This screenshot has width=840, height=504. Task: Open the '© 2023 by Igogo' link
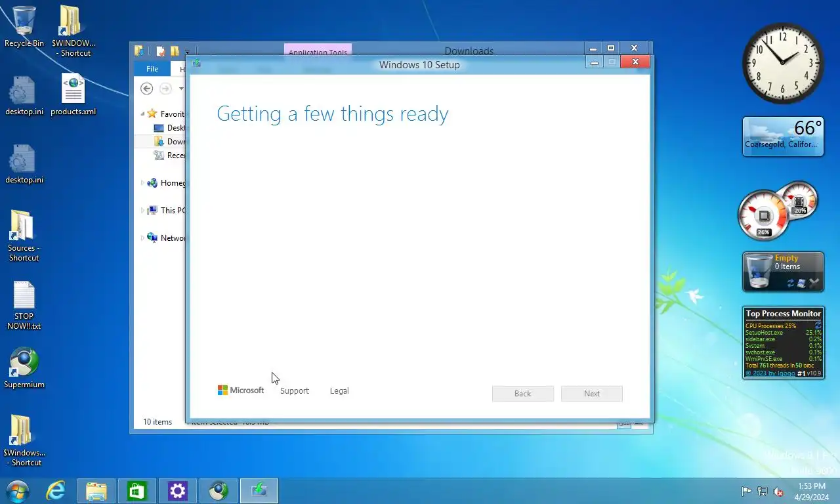coord(770,373)
